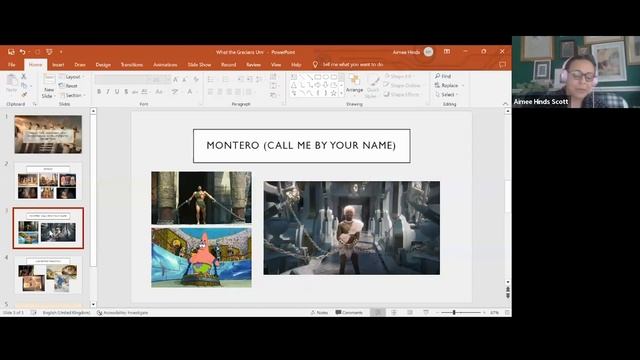Click the Save icon in Quick Access Toolbar
Viewport: 640px width, 360px height.
(x=11, y=52)
